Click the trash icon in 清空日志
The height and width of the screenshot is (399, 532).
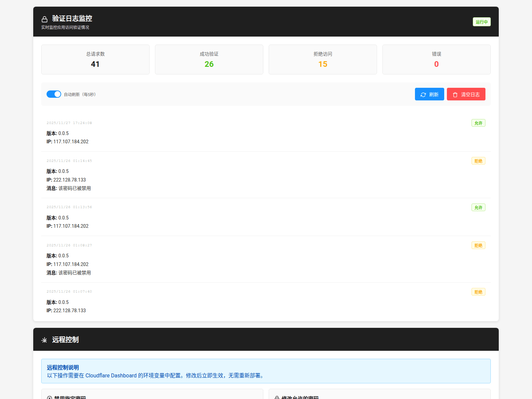click(x=455, y=95)
